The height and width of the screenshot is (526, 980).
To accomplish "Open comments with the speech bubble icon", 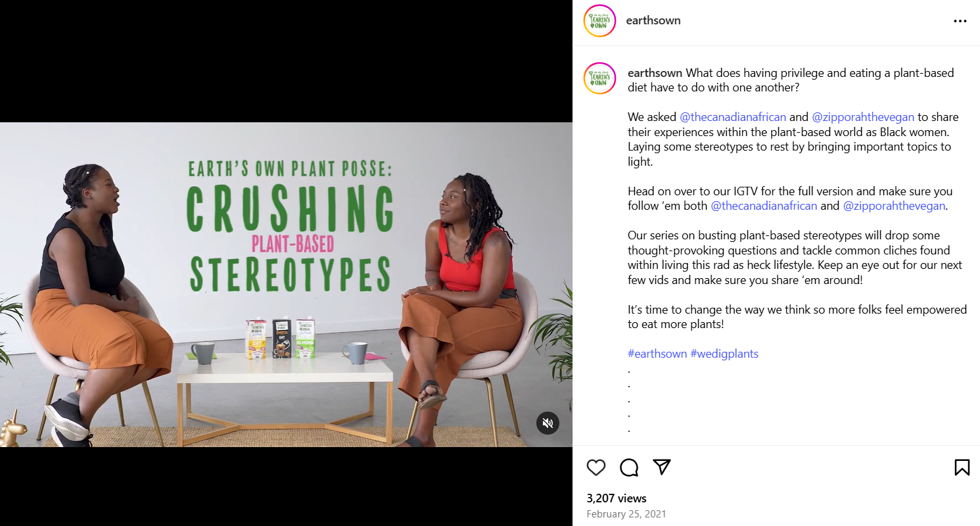I will coord(629,467).
